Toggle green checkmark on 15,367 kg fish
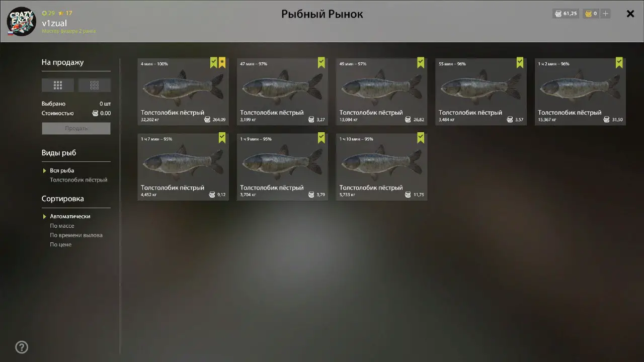Screen dimensions: 644x362 (x=619, y=63)
